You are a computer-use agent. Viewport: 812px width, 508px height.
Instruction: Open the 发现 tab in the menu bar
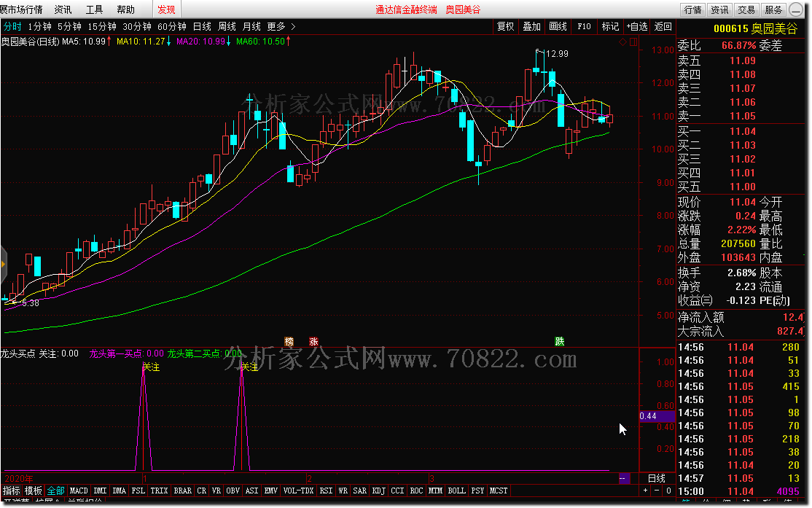pos(166,9)
